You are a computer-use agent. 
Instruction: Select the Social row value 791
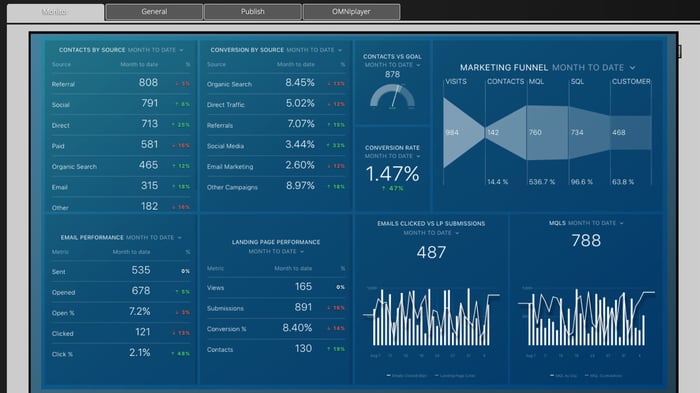point(150,103)
